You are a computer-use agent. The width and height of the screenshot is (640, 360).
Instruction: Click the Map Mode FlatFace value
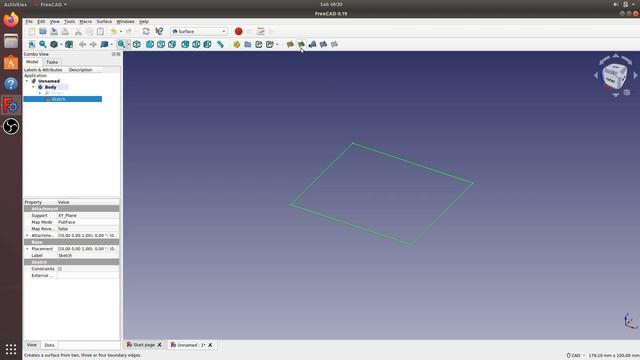click(x=88, y=222)
